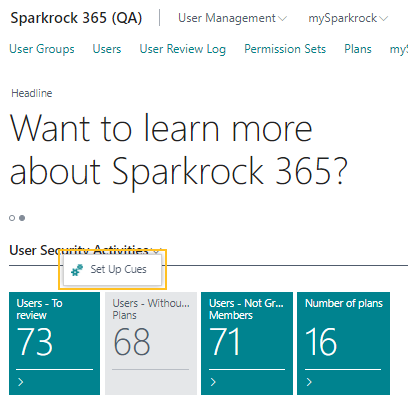Click the Sparkrock 365 (QA) title
This screenshot has height=407, width=408.
[x=76, y=18]
